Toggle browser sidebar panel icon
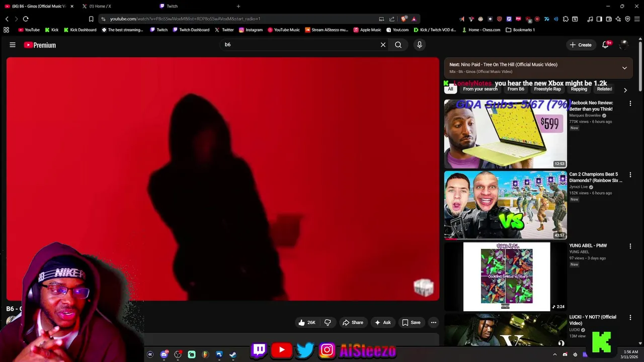 pos(599,19)
